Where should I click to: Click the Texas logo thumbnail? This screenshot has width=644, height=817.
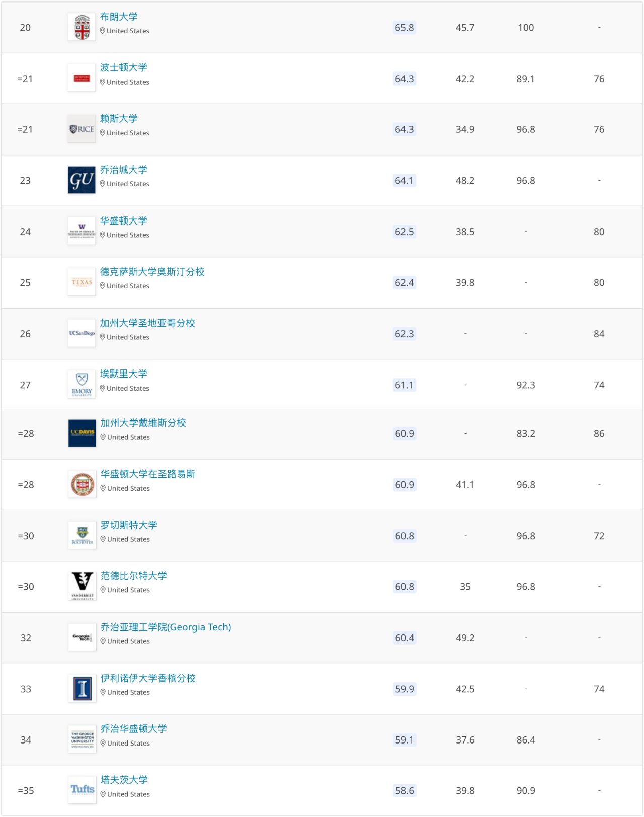82,282
